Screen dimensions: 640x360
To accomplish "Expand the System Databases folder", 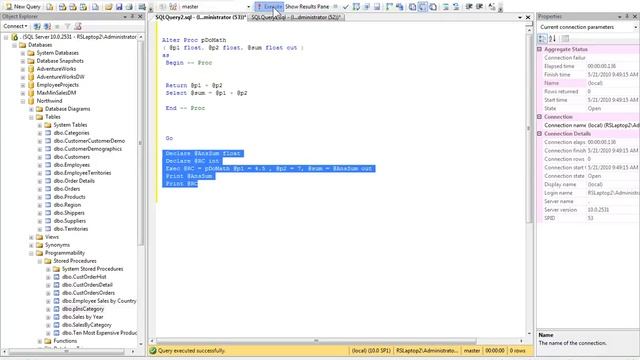I will pos(23,53).
